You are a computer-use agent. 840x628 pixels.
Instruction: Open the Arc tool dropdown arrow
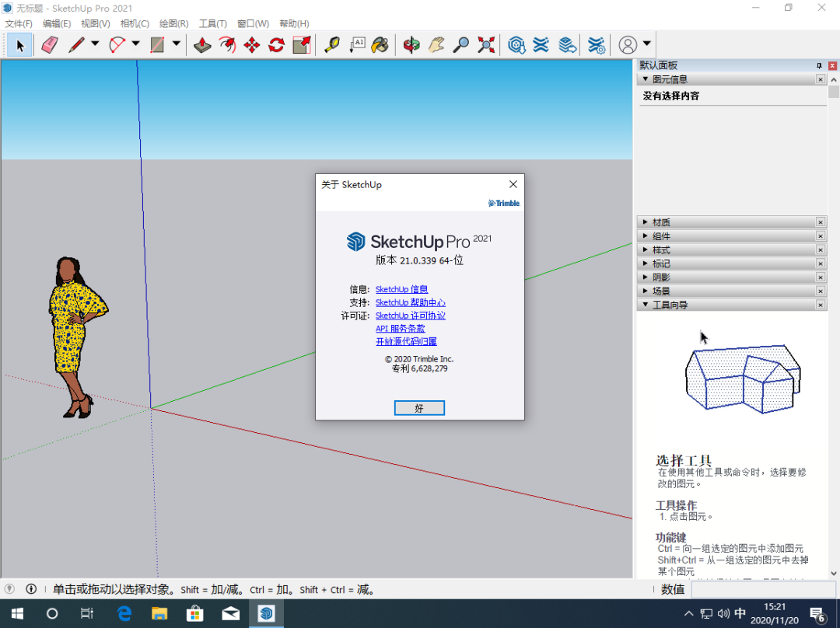click(x=135, y=44)
